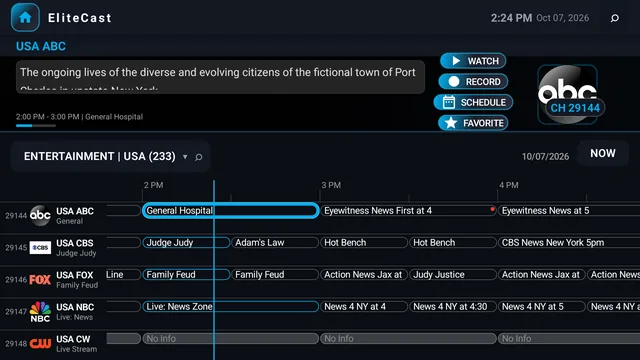640x360 pixels.
Task: Click the ABC logo in channel list
Action: point(40,216)
